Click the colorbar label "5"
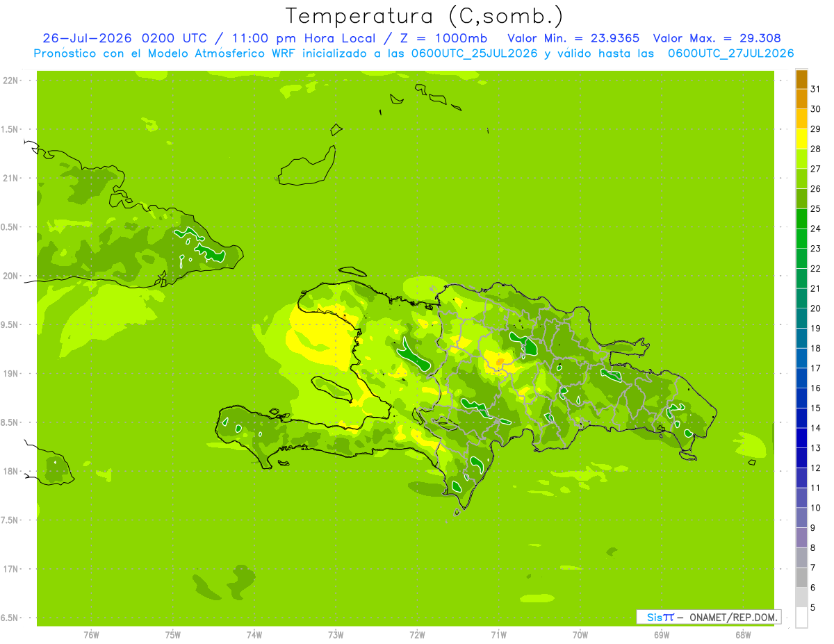834x644 pixels. [813, 608]
